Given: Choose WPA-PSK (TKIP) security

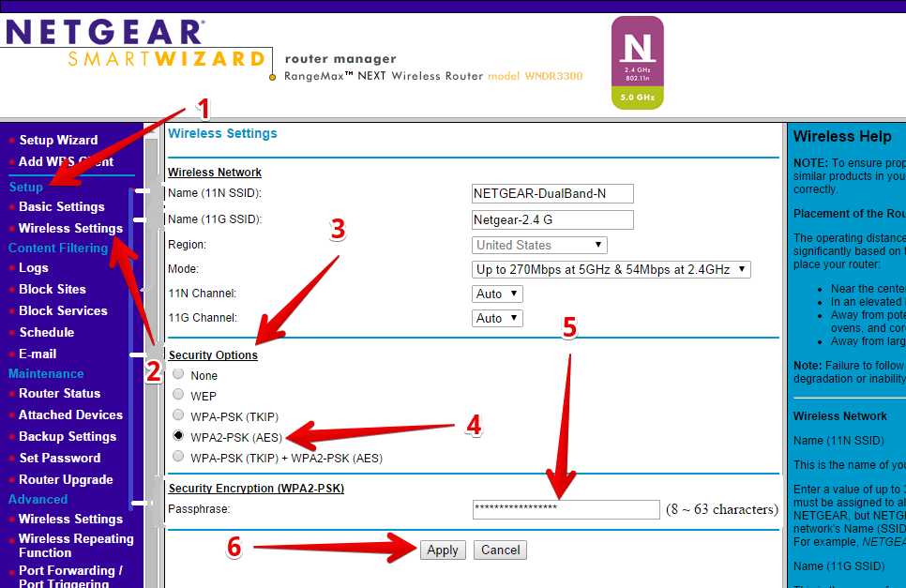Looking at the screenshot, I should click(x=178, y=415).
